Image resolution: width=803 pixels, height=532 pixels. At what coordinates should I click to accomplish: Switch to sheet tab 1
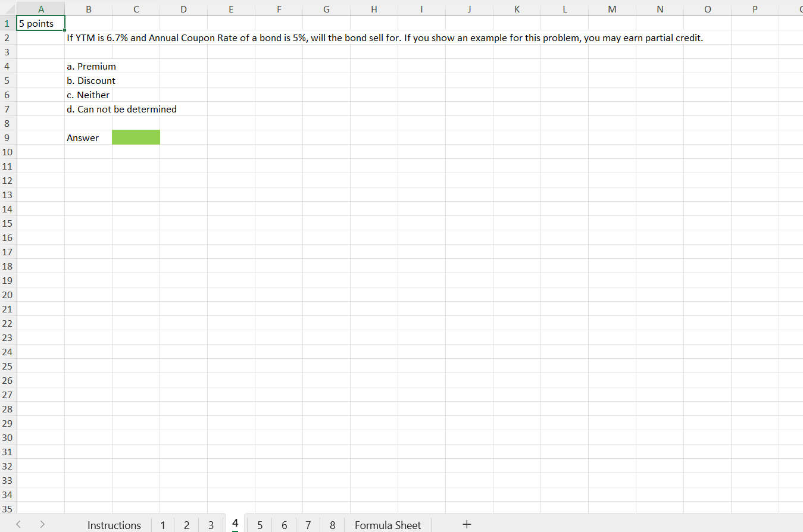[163, 525]
